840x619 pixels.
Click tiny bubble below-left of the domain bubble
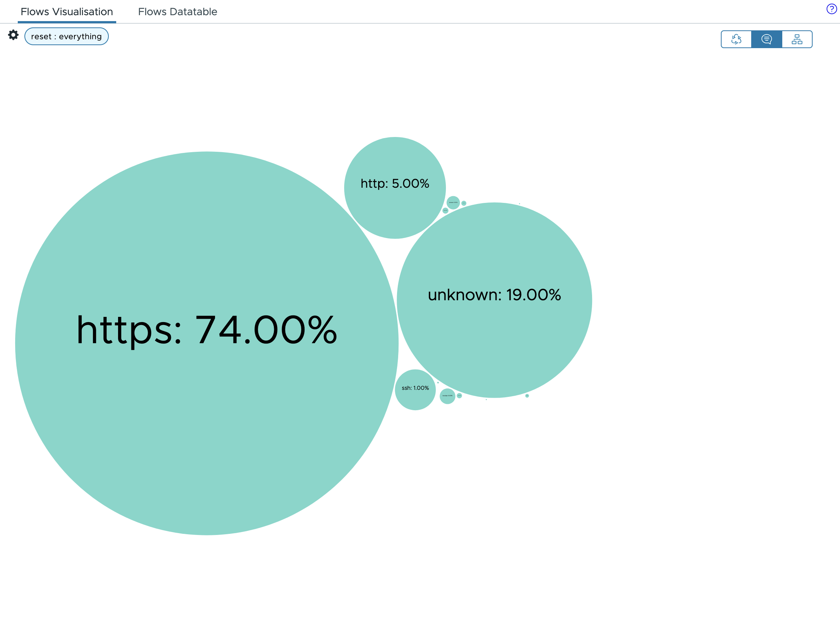(x=445, y=211)
